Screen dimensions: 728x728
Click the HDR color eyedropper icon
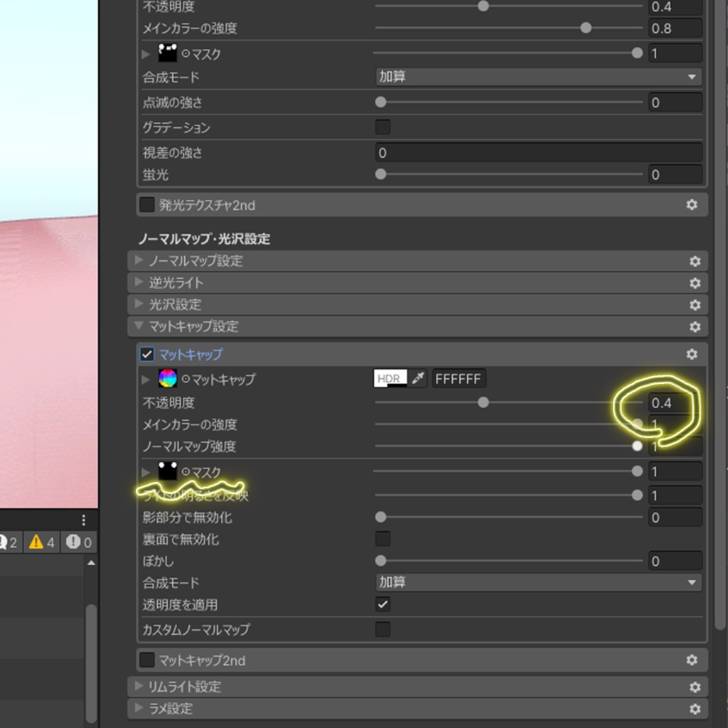click(x=418, y=378)
